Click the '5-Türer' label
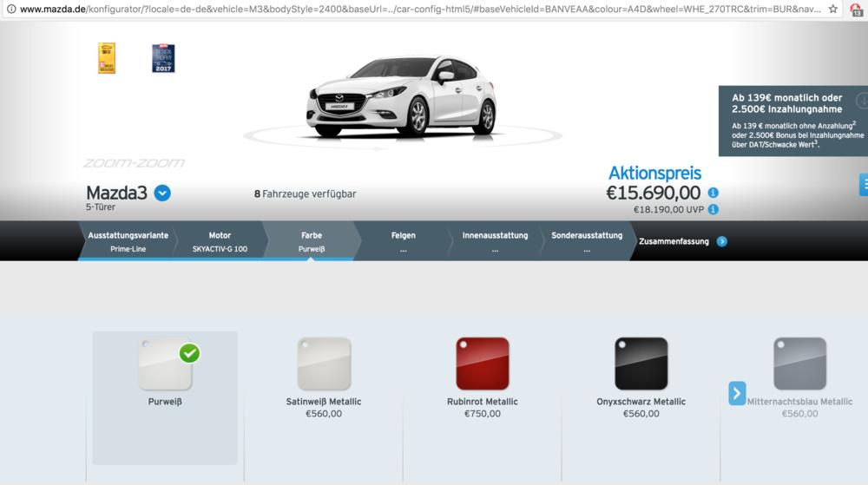Image resolution: width=868 pixels, height=485 pixels. [x=100, y=206]
